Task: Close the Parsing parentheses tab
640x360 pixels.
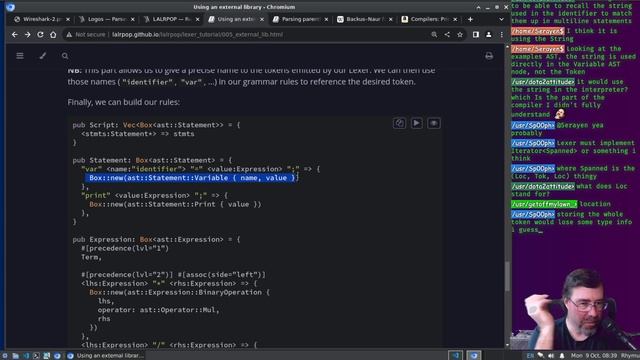Action: [x=326, y=19]
